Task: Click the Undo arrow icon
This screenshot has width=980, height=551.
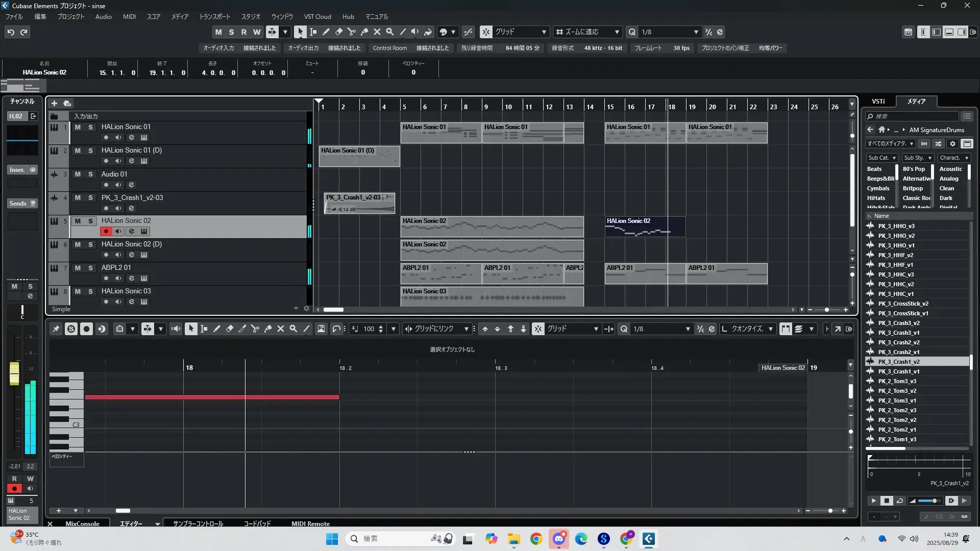Action: pyautogui.click(x=11, y=32)
